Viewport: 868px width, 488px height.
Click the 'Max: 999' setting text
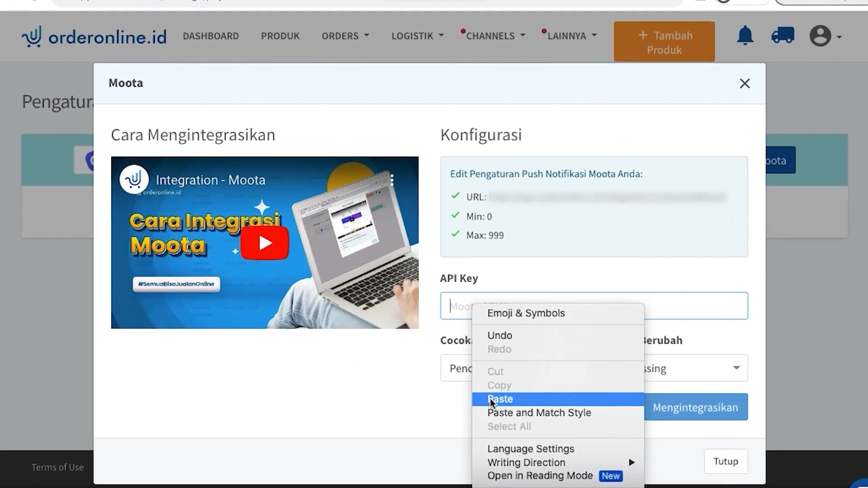pyautogui.click(x=485, y=235)
